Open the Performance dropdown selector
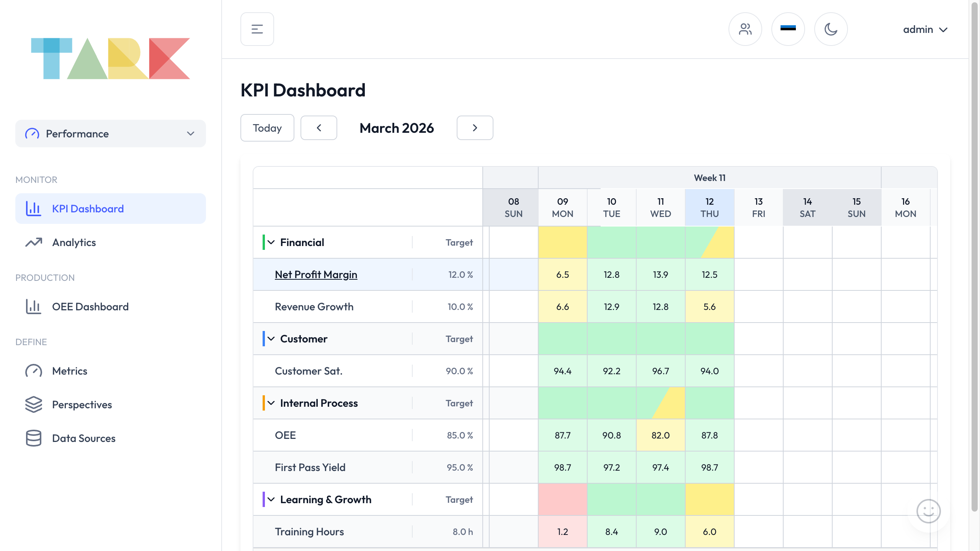 pos(110,134)
